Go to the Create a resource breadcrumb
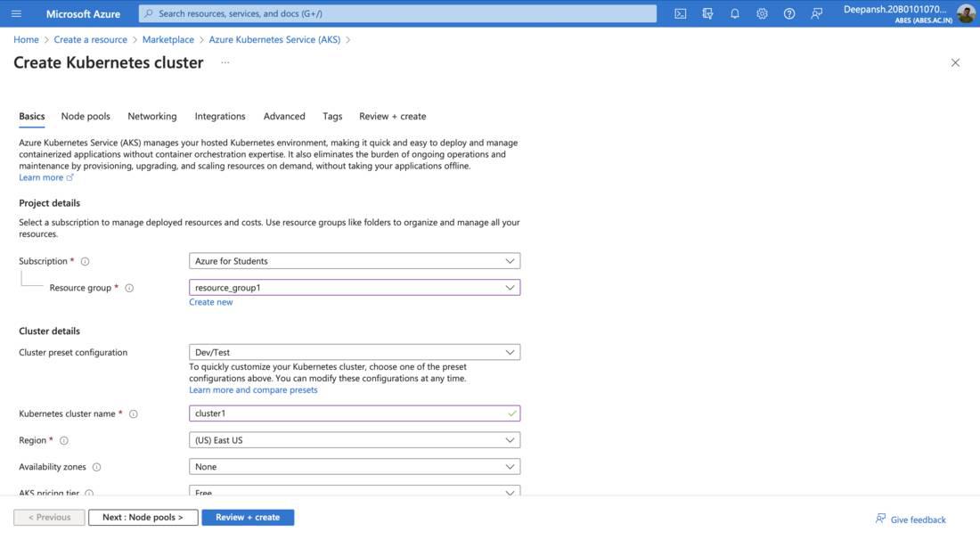980x540 pixels. (90, 39)
